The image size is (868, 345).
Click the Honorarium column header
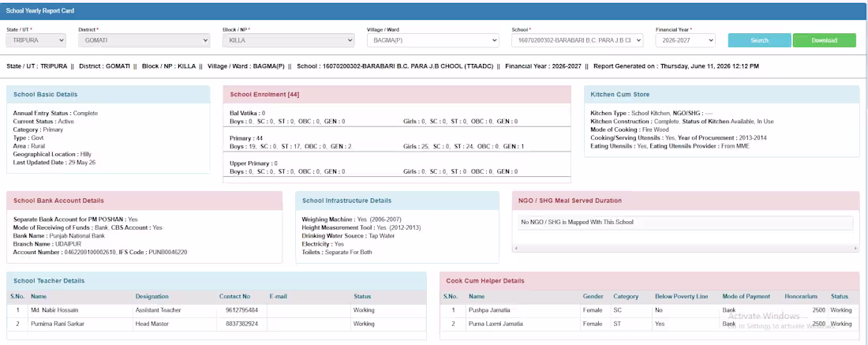tap(800, 297)
